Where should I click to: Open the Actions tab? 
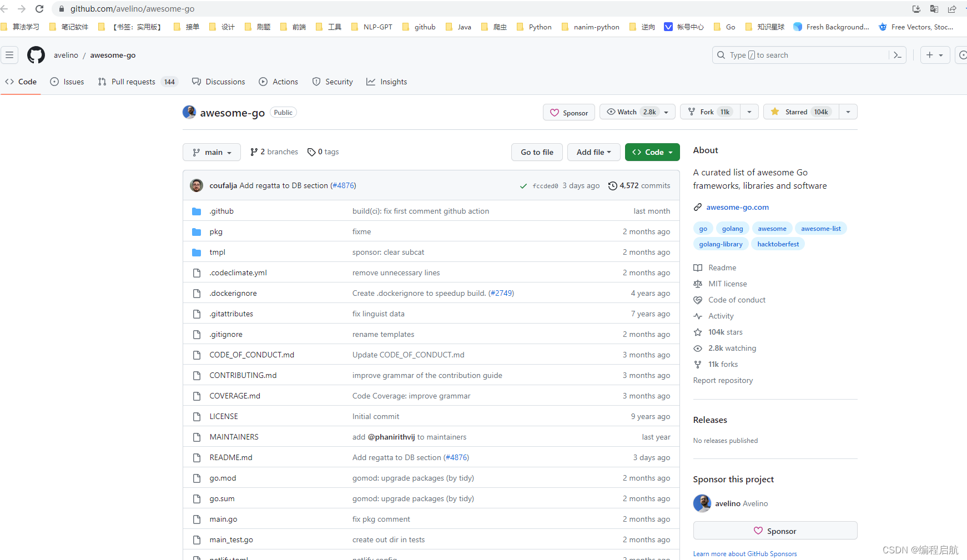(279, 82)
